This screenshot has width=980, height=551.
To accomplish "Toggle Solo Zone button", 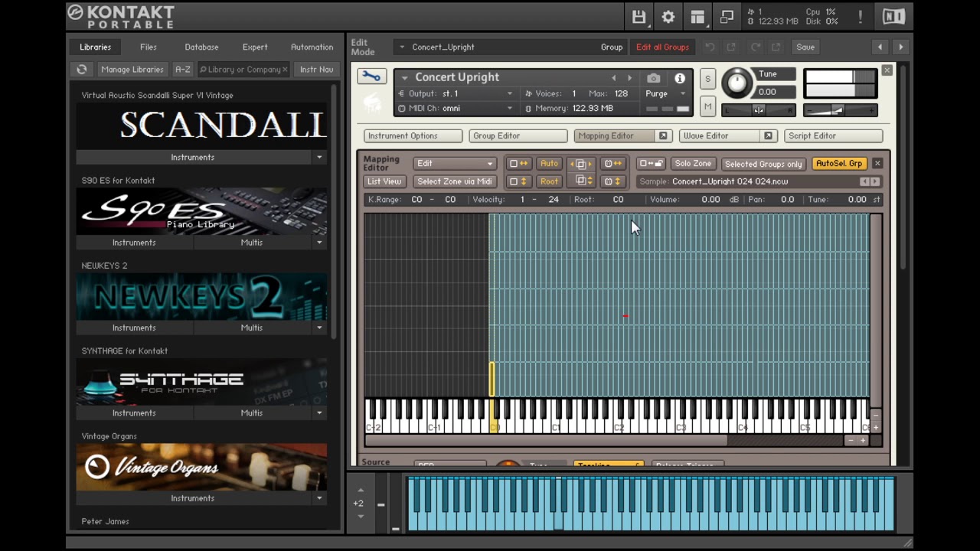I will (693, 164).
